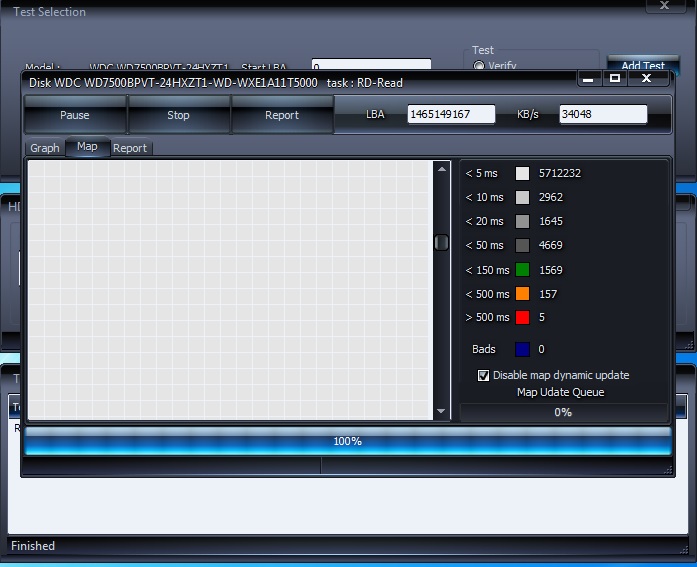Click the < 50 ms dark swatch
Image resolution: width=697 pixels, height=567 pixels.
click(x=522, y=245)
